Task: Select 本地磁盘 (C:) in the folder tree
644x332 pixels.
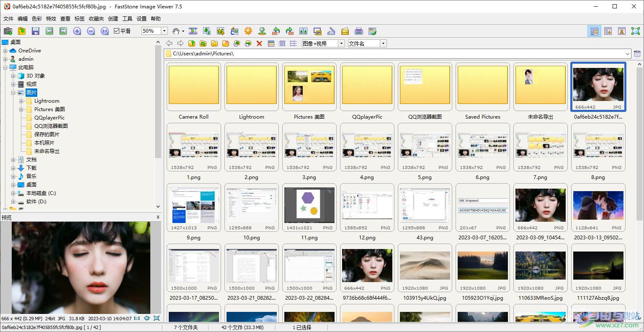Action: pyautogui.click(x=41, y=193)
